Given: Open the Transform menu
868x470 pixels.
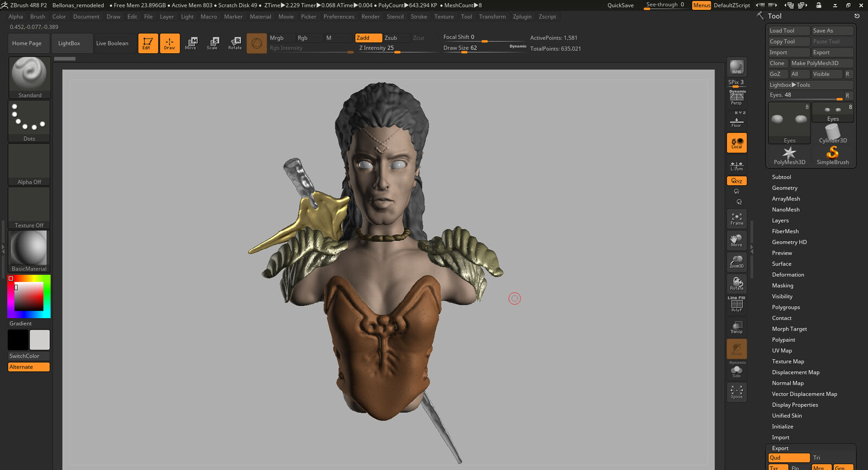Looking at the screenshot, I should (x=492, y=17).
